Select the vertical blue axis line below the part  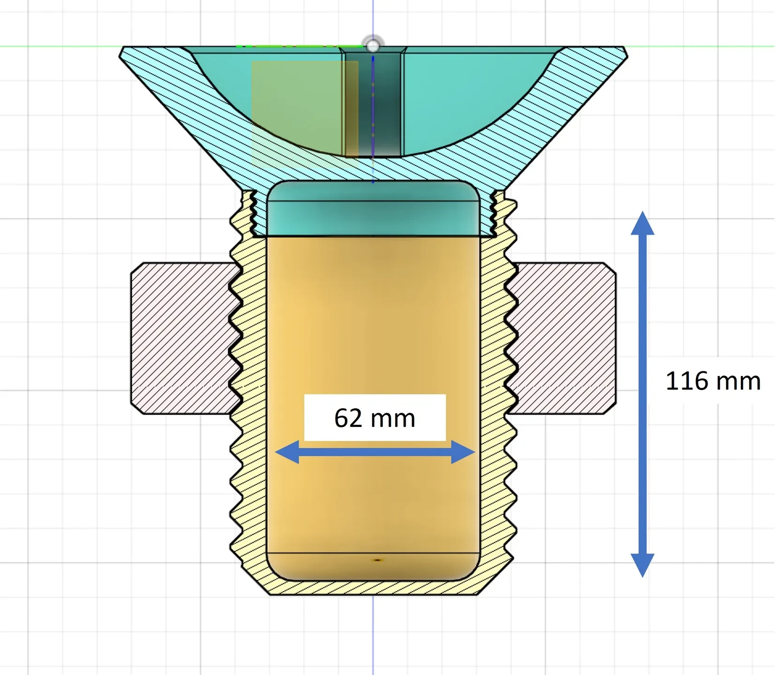coord(373,635)
